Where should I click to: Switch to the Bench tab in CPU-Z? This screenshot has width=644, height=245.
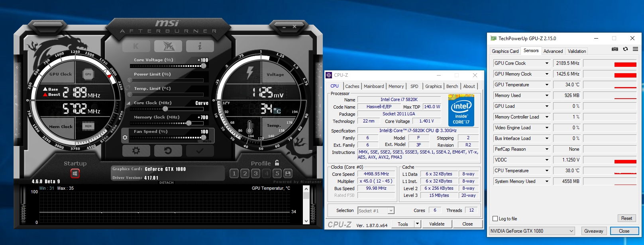(452, 86)
